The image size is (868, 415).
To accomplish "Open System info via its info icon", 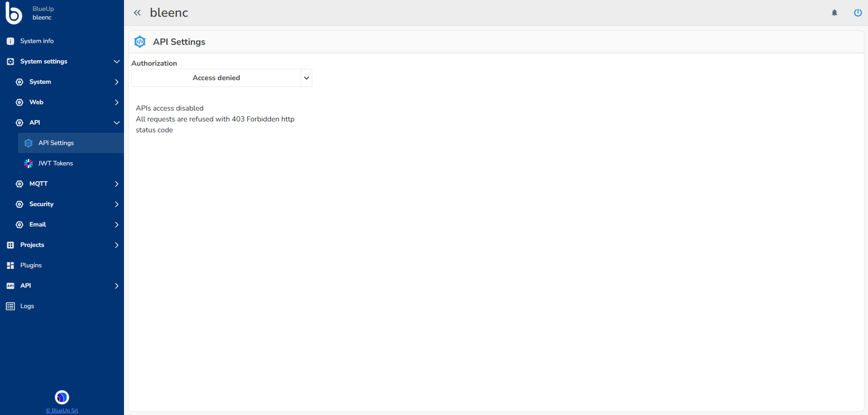I will 10,41.
